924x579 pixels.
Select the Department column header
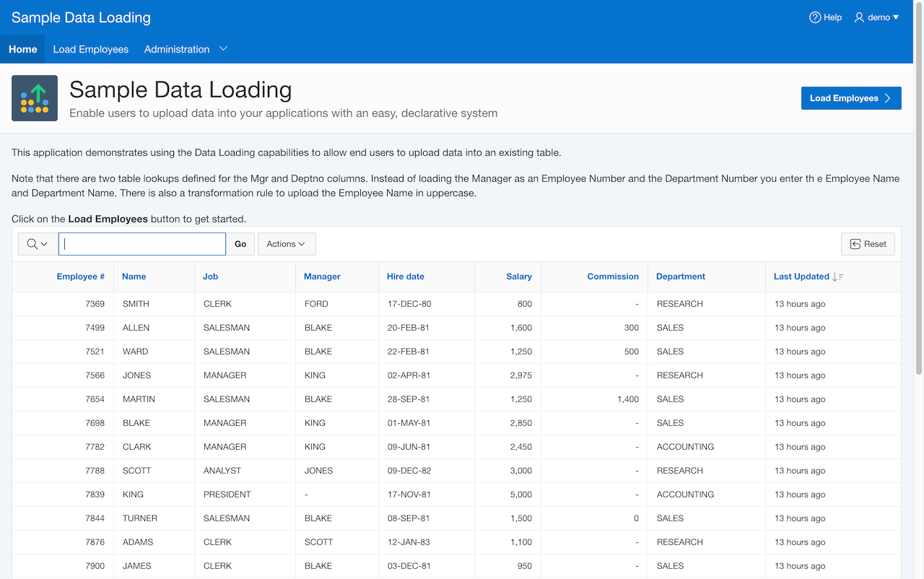tap(681, 277)
